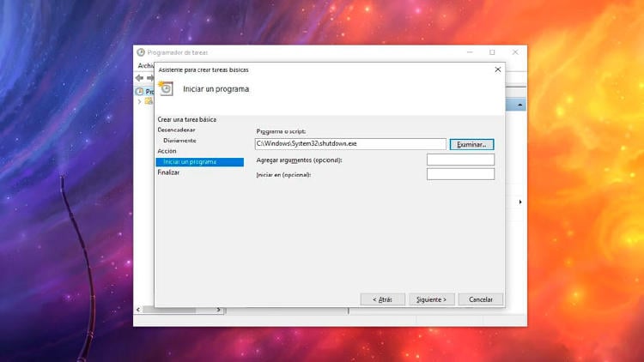Click the Siguiente button

pos(430,299)
